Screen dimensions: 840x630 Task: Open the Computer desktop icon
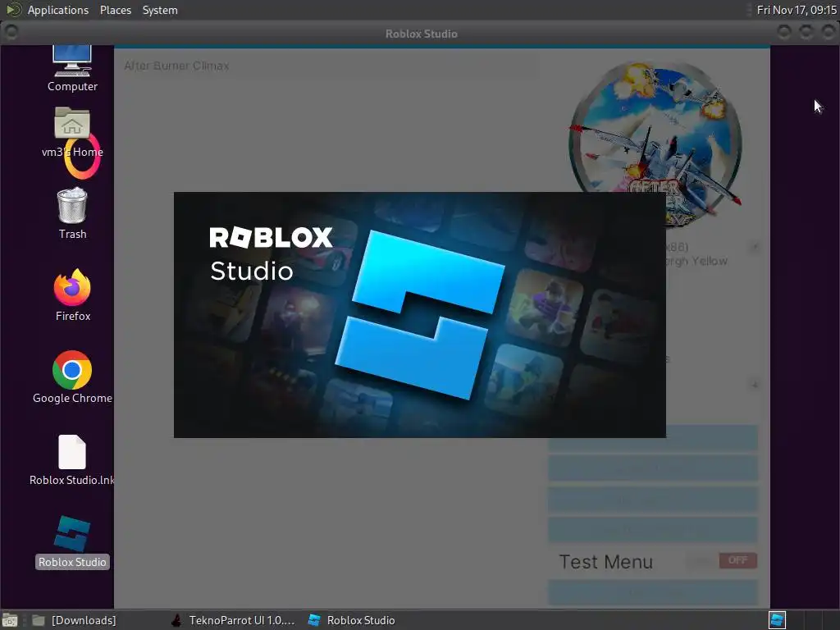pyautogui.click(x=72, y=69)
